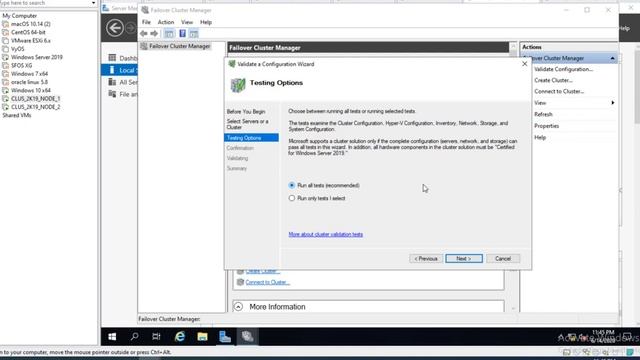Select Windows 10 x64 VM in library
Viewport: 640px width, 360px height.
click(x=31, y=90)
